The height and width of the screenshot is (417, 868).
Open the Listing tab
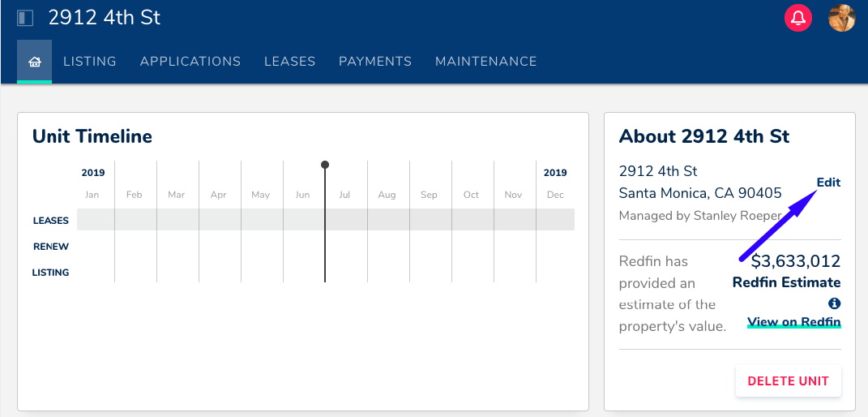coord(90,62)
